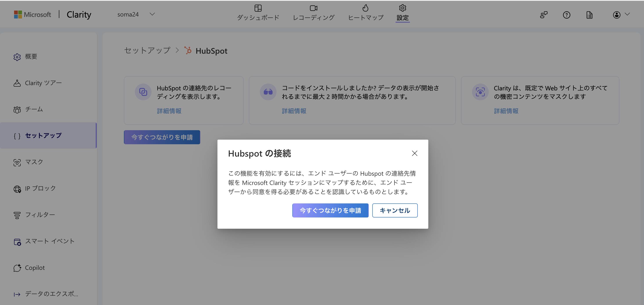Click 詳細情報 link on second info card
The image size is (644, 305).
pos(294,111)
